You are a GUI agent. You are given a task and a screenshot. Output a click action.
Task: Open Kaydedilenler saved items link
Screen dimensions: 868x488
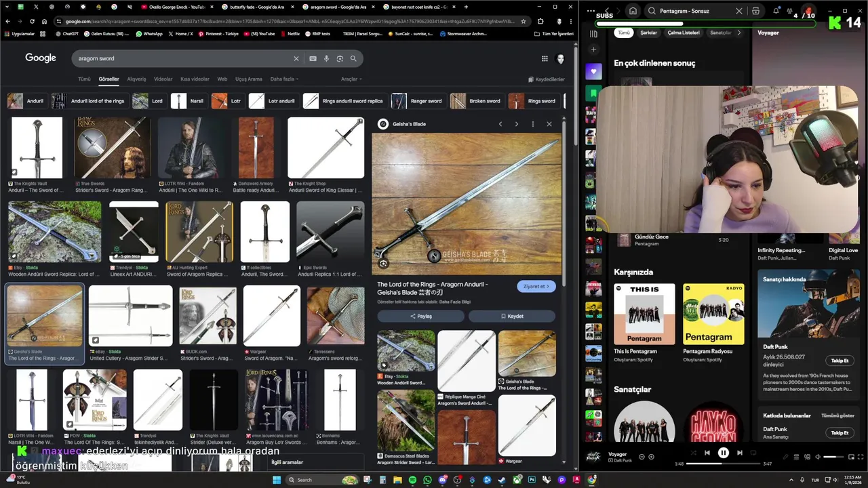(x=547, y=79)
